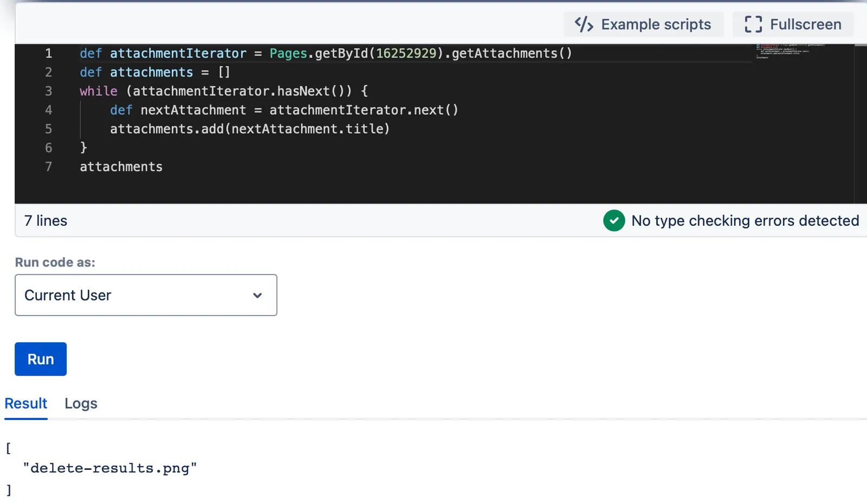The height and width of the screenshot is (504, 867).
Task: Click the Fullscreen button
Action: 793,24
